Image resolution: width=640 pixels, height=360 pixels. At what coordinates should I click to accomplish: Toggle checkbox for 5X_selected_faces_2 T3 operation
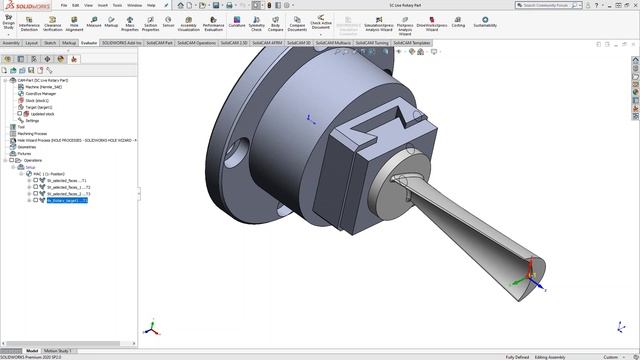click(36, 194)
